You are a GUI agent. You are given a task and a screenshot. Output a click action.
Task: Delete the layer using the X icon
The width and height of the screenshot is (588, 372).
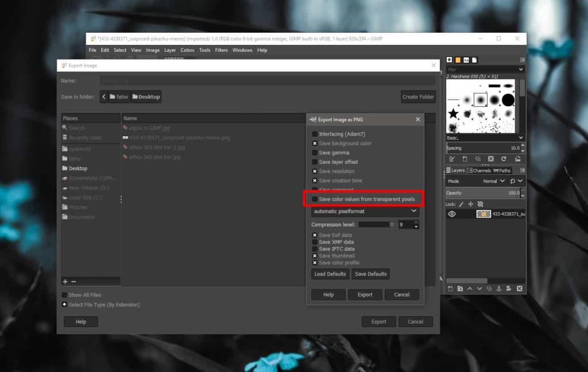(x=519, y=289)
